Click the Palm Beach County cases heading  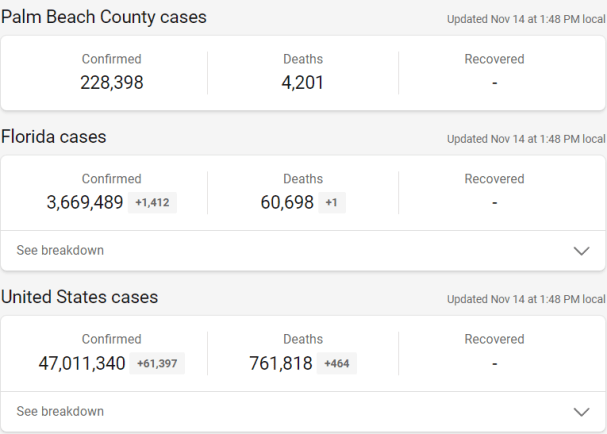tap(104, 17)
